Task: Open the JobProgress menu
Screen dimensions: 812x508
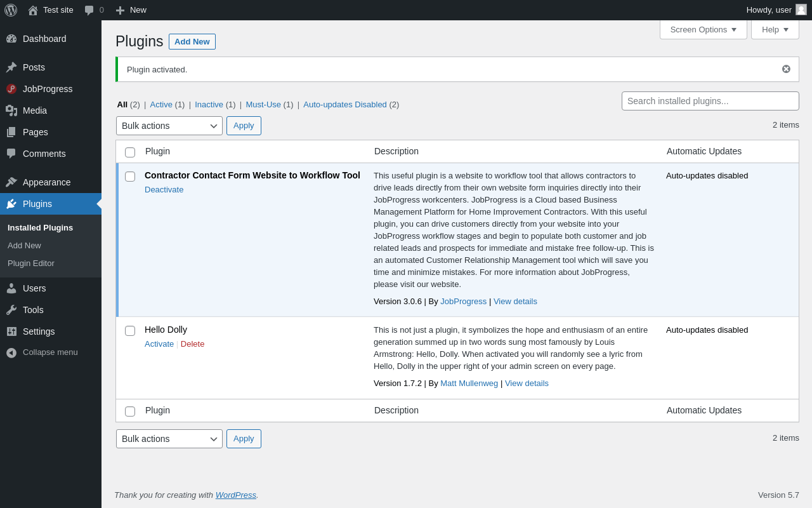Action: coord(51,89)
